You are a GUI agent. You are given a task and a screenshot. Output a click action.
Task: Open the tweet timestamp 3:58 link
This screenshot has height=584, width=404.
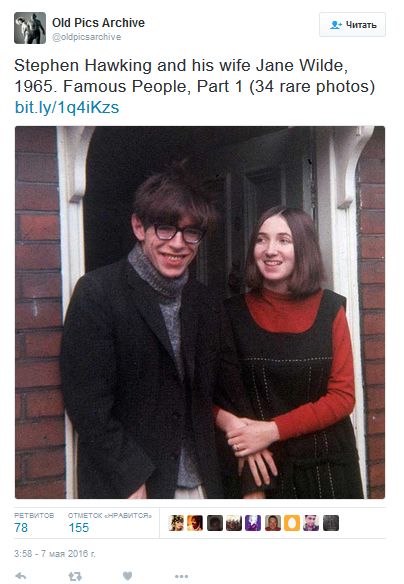pos(55,553)
